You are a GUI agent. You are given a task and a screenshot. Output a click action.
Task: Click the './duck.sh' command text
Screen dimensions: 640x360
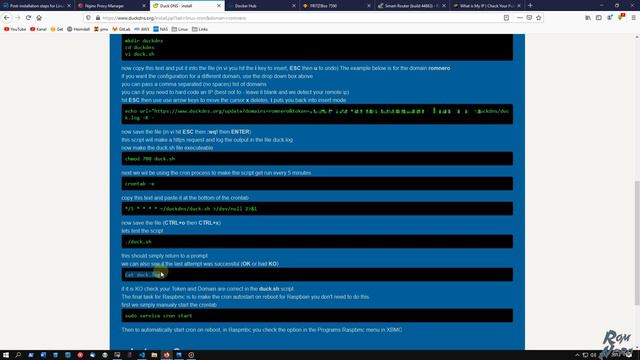coord(138,242)
